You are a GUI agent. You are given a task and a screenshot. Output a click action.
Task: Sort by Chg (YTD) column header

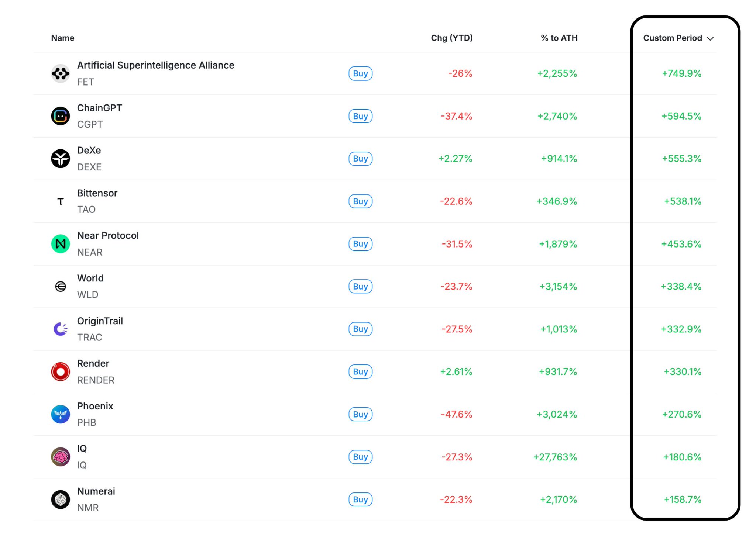(x=451, y=38)
